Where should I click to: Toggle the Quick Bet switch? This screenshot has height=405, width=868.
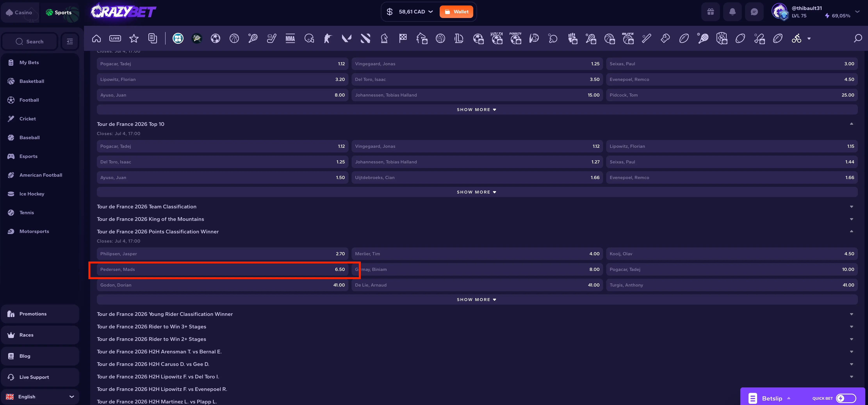[846, 398]
